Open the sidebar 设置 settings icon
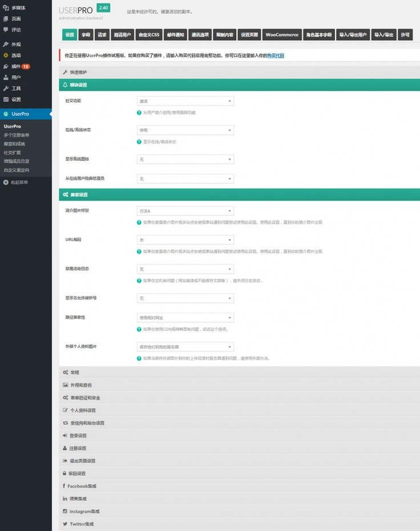This screenshot has width=420, height=531. pyautogui.click(x=6, y=99)
